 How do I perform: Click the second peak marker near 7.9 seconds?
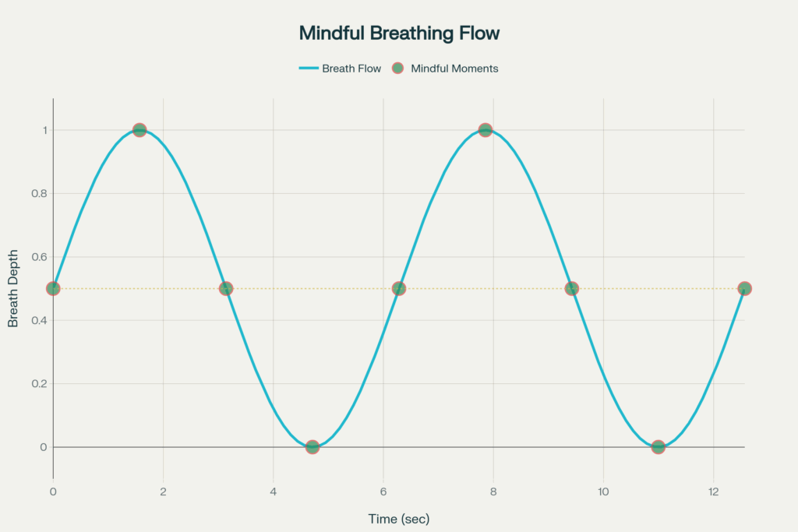(486, 130)
